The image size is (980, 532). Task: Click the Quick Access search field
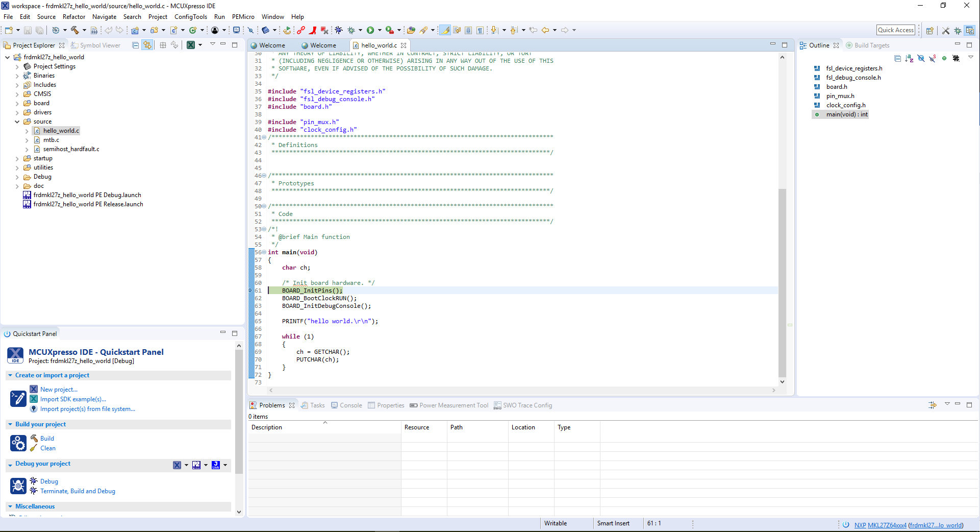(895, 30)
